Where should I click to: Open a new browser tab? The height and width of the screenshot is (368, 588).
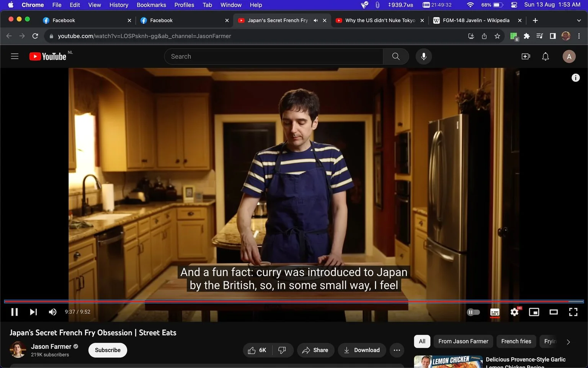[x=535, y=20]
